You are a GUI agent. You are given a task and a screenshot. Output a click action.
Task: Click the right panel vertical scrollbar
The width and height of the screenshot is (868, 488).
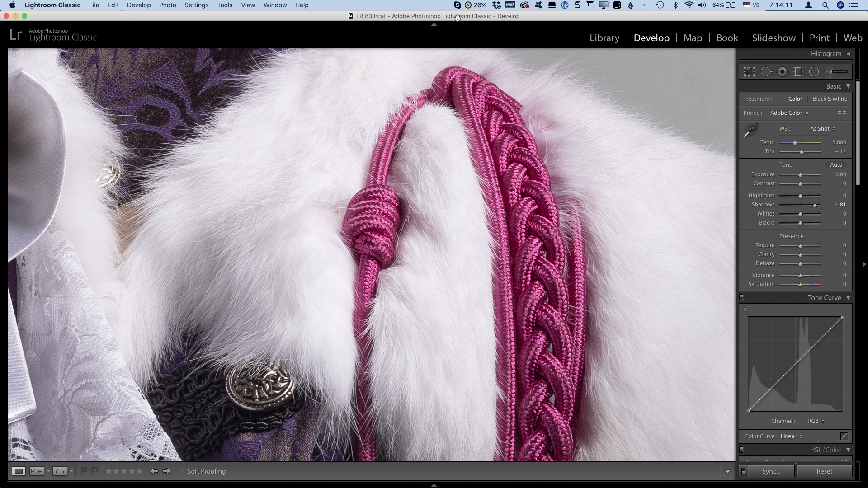pyautogui.click(x=857, y=133)
